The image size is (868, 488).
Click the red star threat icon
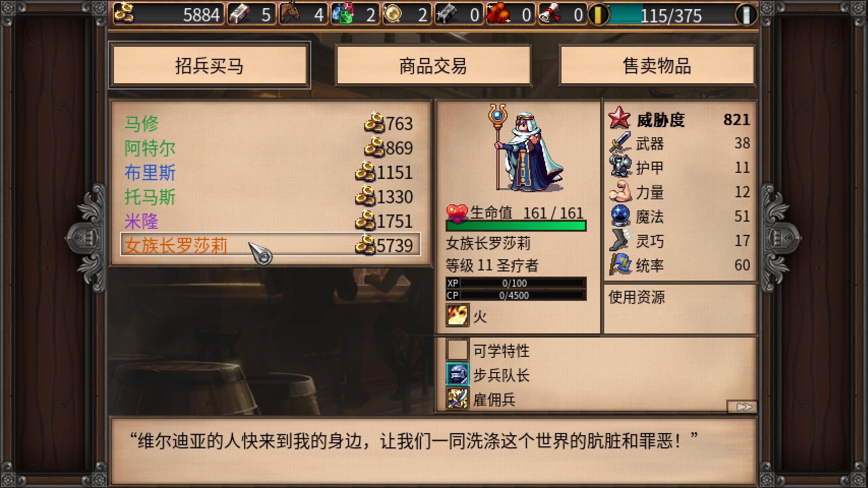pyautogui.click(x=619, y=118)
